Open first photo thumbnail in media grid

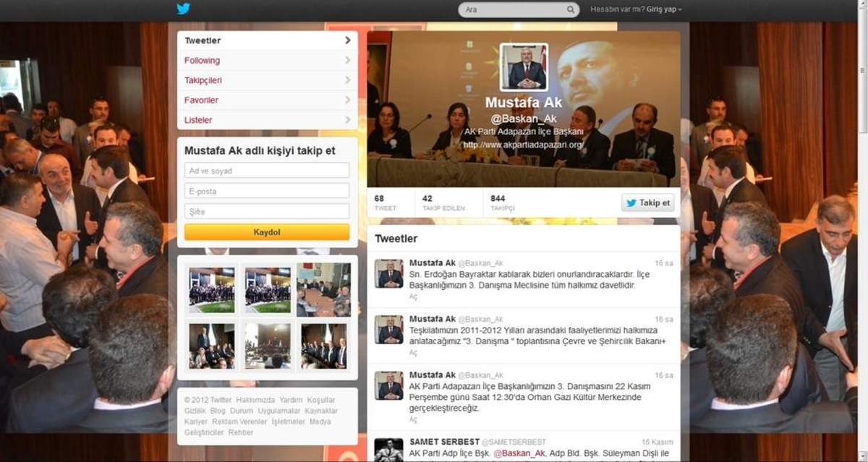click(212, 288)
